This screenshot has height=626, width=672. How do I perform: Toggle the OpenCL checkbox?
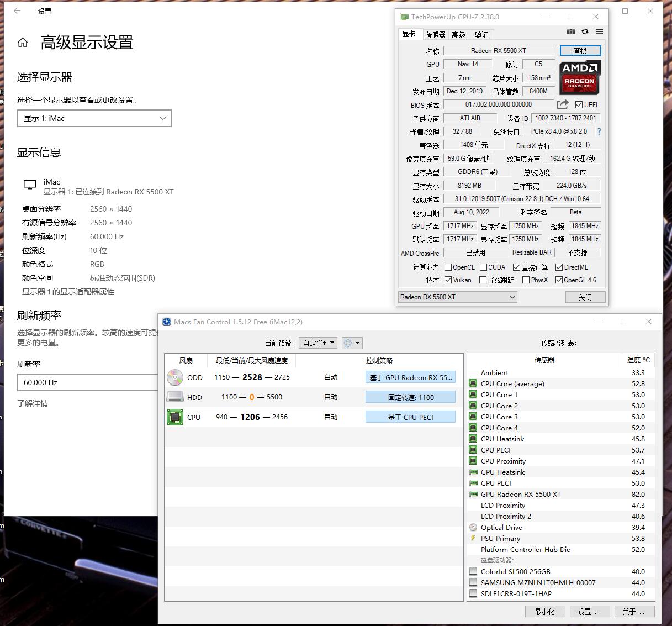tap(448, 267)
